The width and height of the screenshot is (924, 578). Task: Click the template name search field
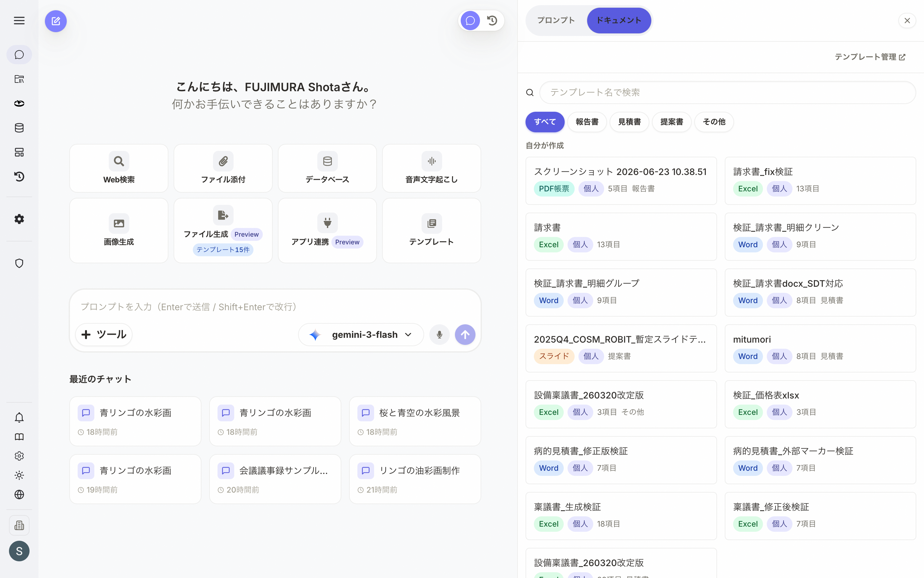(x=727, y=92)
